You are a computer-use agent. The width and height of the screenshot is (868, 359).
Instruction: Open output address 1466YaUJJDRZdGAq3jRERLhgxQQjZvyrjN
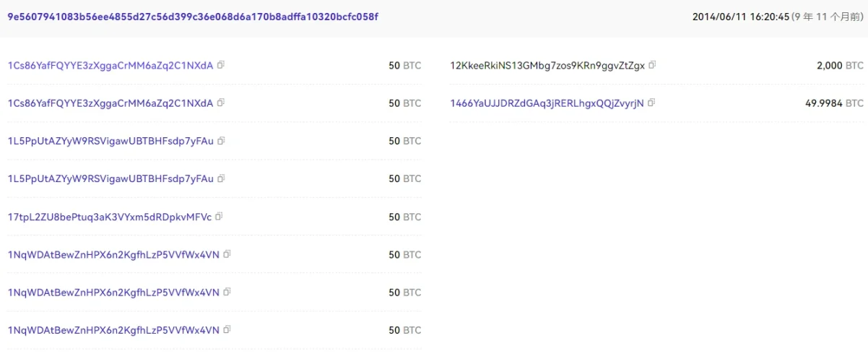click(547, 103)
